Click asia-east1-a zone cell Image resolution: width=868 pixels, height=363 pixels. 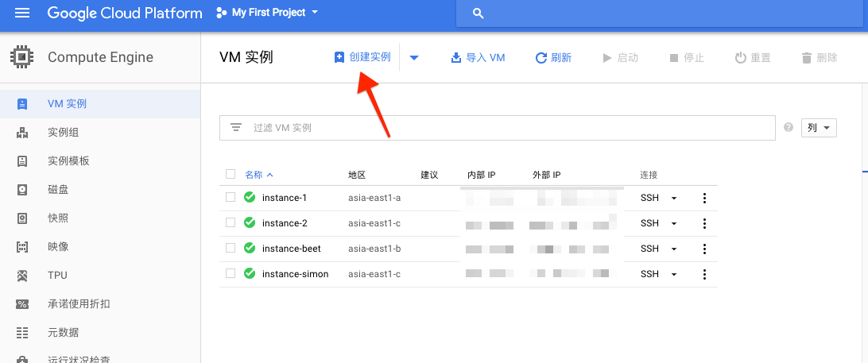click(x=374, y=198)
